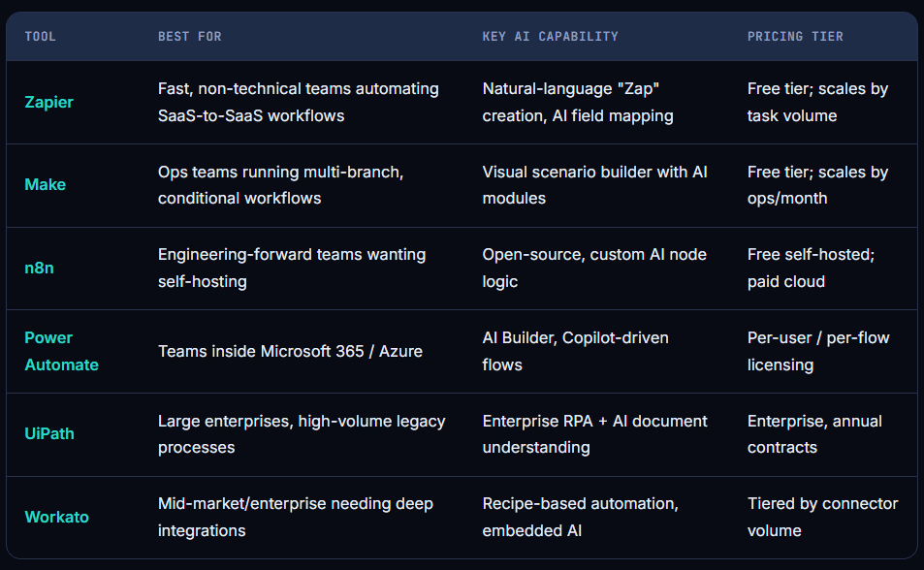Click 'AI Builder, Copilot-driven flows' cell
The width and height of the screenshot is (924, 570).
[575, 351]
